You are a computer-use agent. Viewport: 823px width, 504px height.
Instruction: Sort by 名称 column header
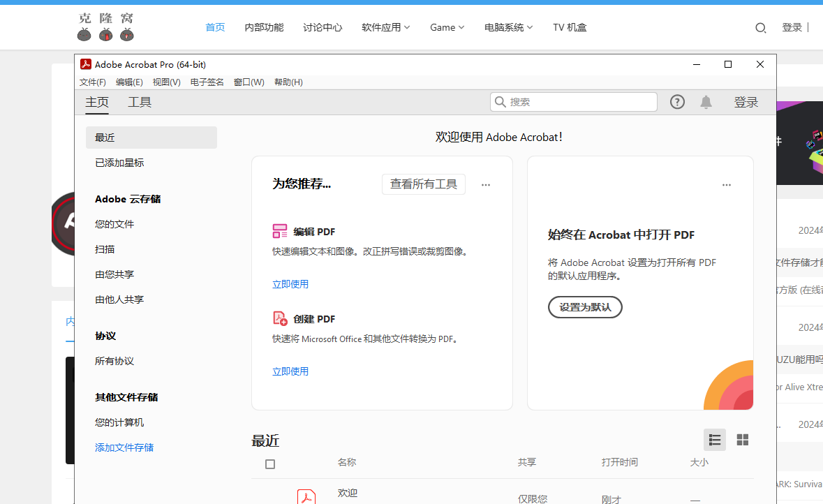(347, 463)
